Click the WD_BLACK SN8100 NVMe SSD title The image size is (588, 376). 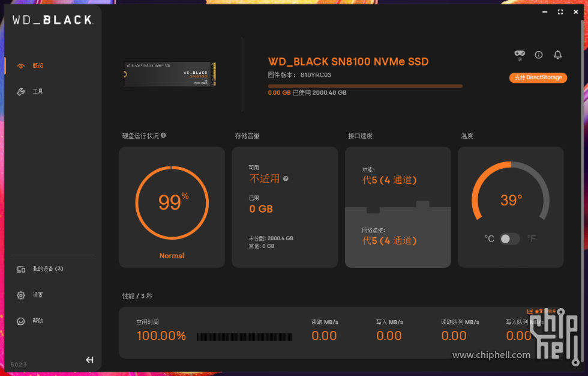pos(348,61)
